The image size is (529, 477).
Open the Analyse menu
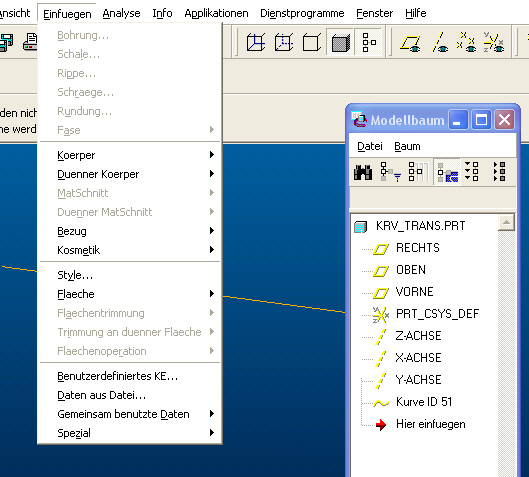pos(121,13)
